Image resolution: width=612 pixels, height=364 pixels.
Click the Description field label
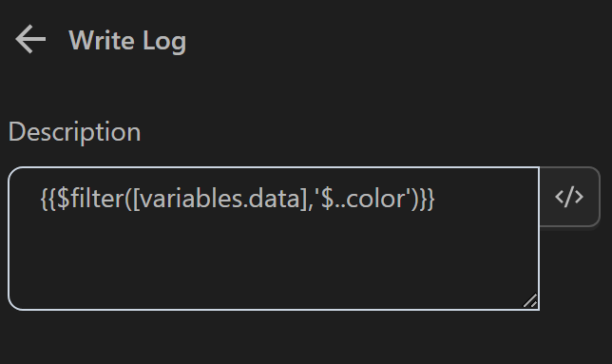coord(74,132)
